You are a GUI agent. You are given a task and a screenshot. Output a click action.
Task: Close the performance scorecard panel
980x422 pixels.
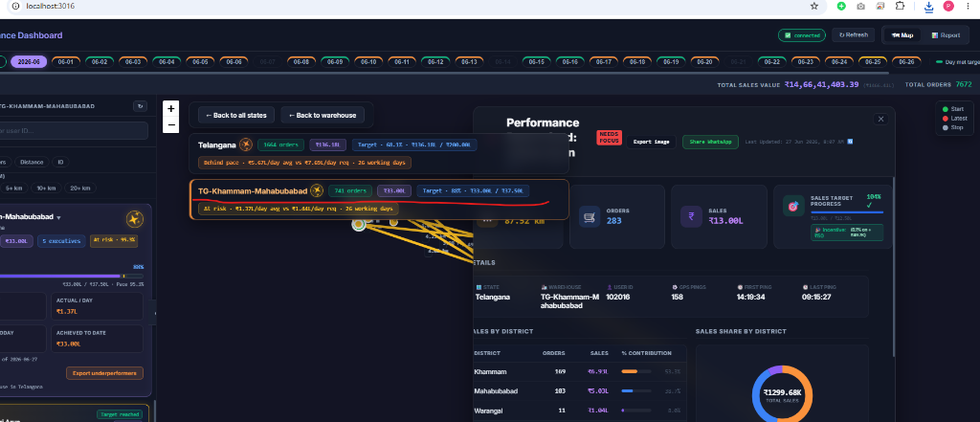point(881,119)
